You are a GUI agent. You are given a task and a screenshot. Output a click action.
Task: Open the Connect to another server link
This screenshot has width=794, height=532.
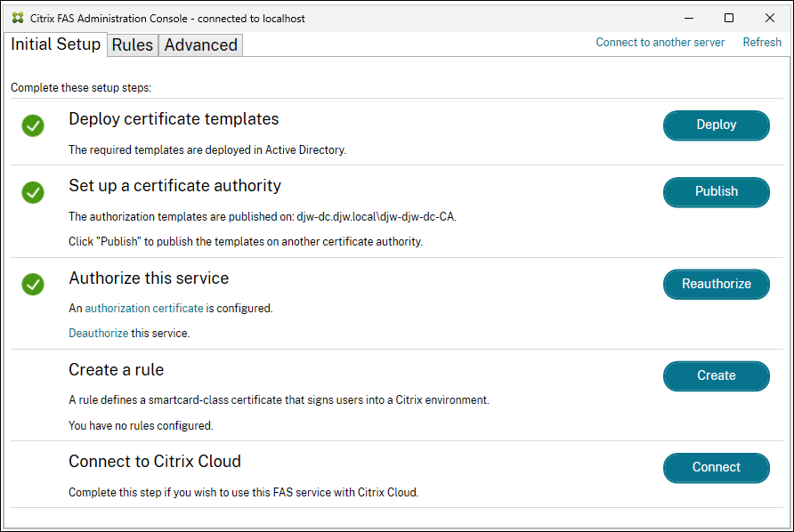coord(660,42)
